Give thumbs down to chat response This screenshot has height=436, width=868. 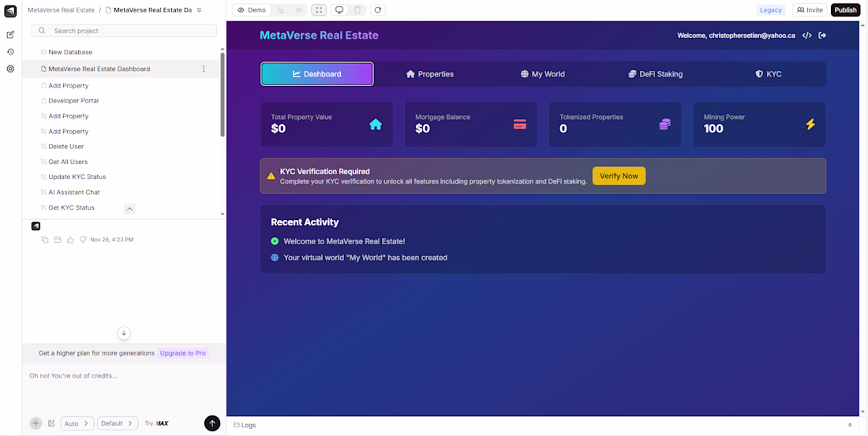[83, 240]
